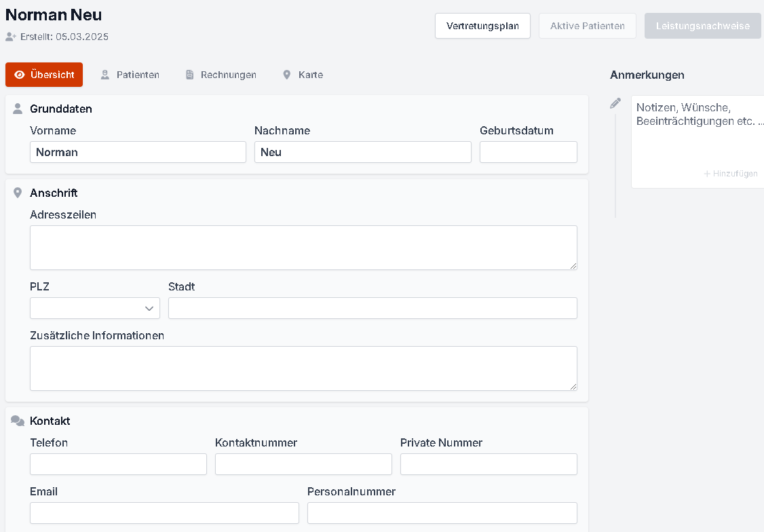Click the pencil icon next to Anmerkungen
The width and height of the screenshot is (764, 532).
pyautogui.click(x=615, y=103)
